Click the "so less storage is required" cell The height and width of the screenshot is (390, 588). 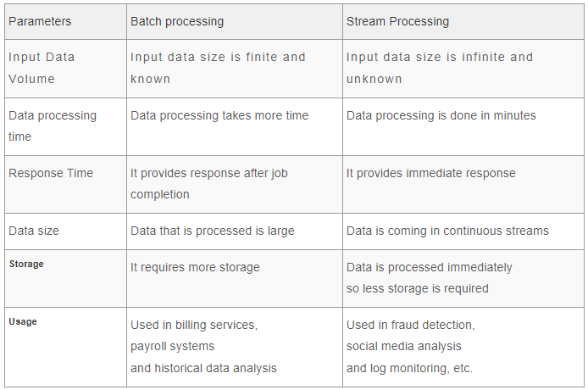click(x=417, y=288)
